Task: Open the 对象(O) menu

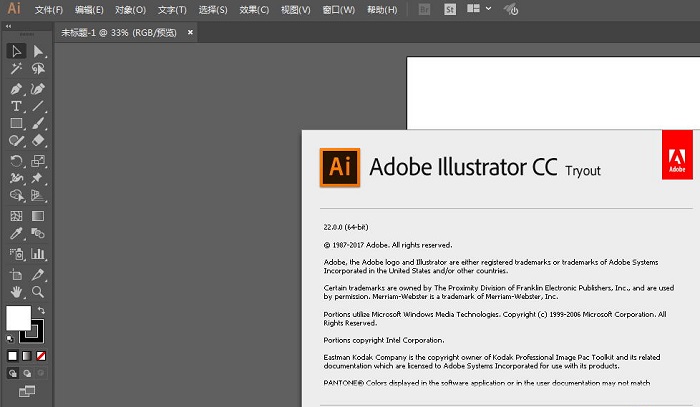Action: coord(130,10)
